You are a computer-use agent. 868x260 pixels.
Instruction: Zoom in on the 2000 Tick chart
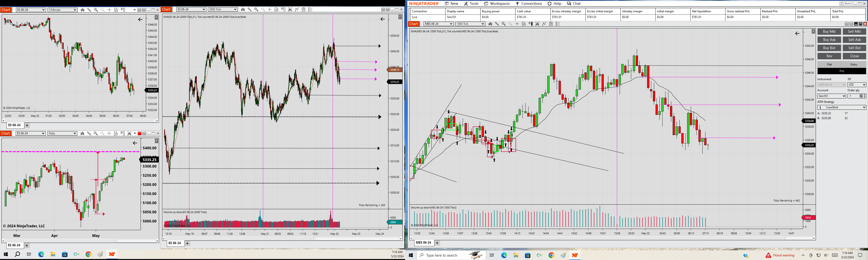pyautogui.click(x=257, y=9)
